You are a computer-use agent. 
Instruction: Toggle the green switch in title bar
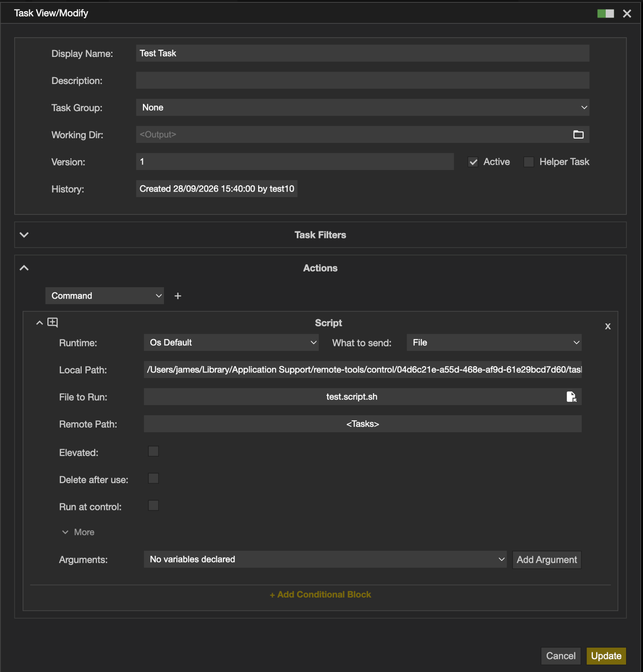point(605,14)
